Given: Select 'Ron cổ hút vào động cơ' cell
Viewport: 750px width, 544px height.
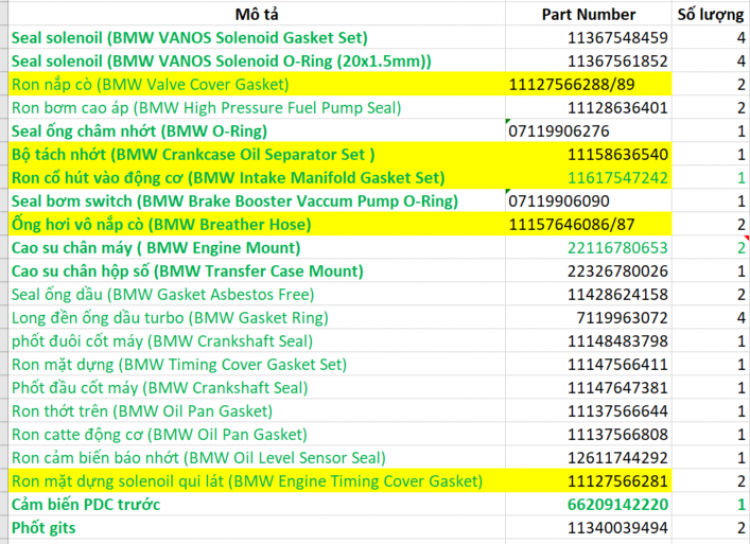Looking at the screenshot, I should coord(257,178).
